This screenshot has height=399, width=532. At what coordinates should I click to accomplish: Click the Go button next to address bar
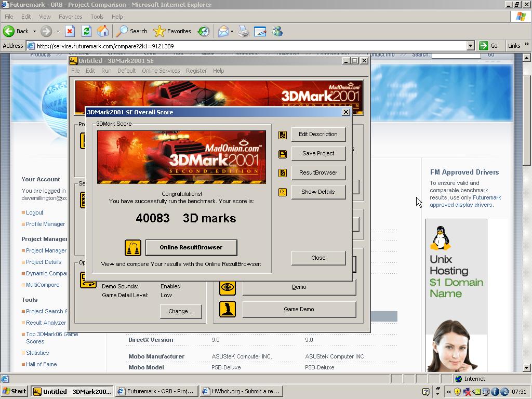coord(488,46)
